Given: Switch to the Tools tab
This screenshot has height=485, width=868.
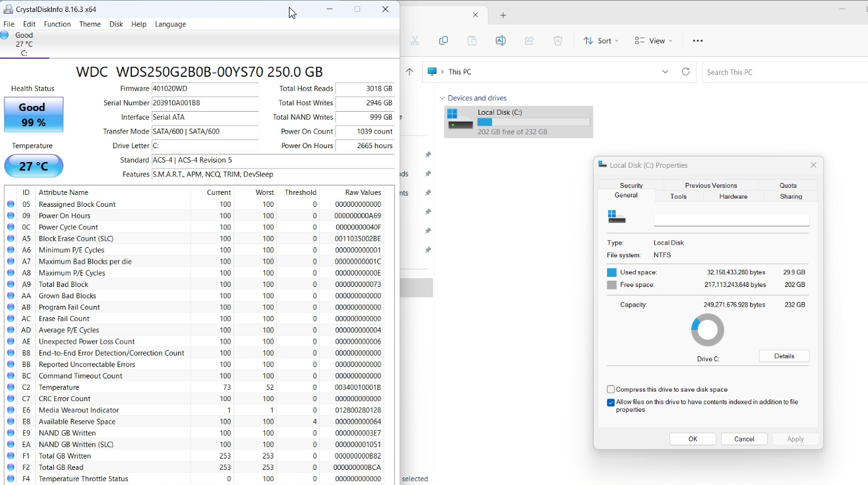Looking at the screenshot, I should coord(678,196).
